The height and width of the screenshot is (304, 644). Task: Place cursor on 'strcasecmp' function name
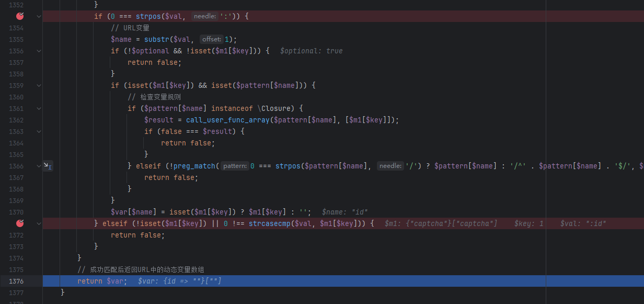click(x=270, y=223)
